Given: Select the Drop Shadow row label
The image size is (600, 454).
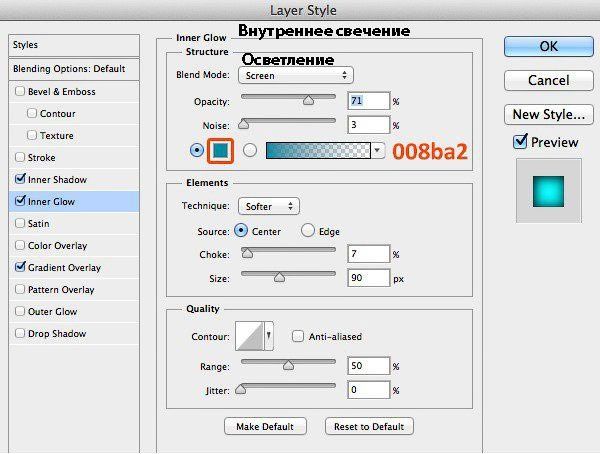Looking at the screenshot, I should pyautogui.click(x=57, y=333).
